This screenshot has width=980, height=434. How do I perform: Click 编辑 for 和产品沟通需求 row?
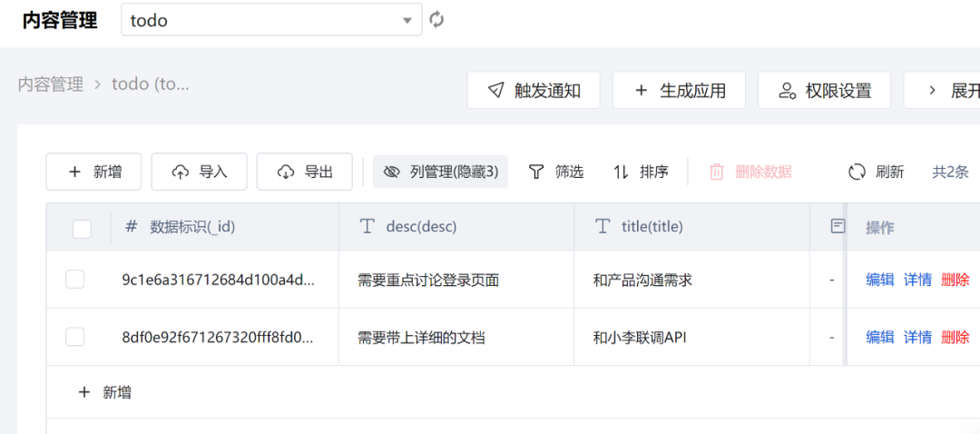[x=879, y=280]
